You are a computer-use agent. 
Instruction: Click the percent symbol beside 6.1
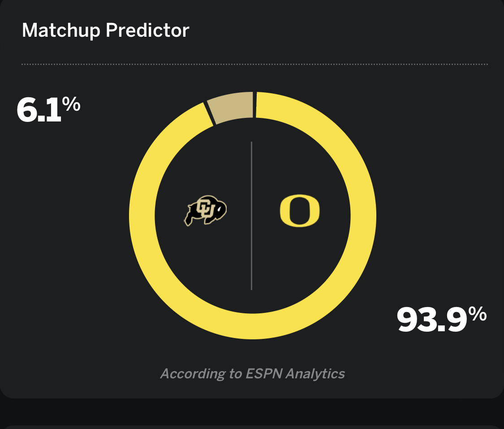point(71,104)
